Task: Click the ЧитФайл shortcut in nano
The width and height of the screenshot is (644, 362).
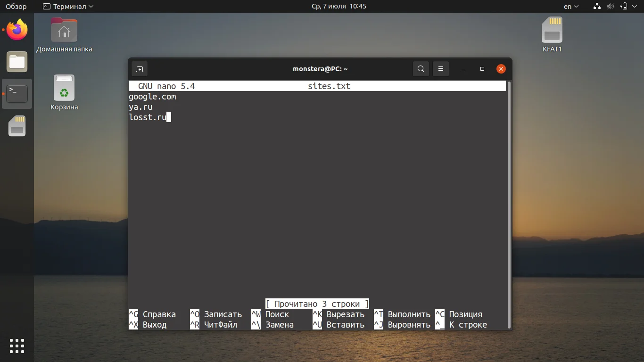Action: tap(214, 325)
